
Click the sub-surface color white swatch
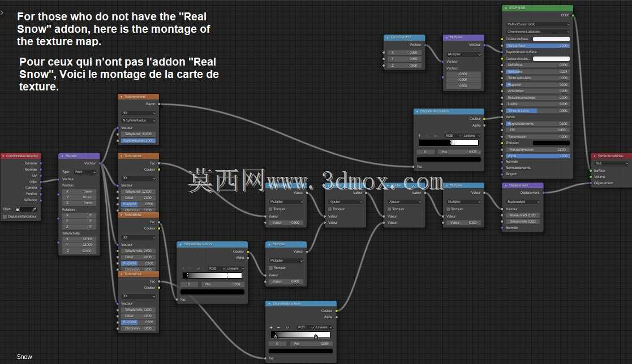[551, 59]
